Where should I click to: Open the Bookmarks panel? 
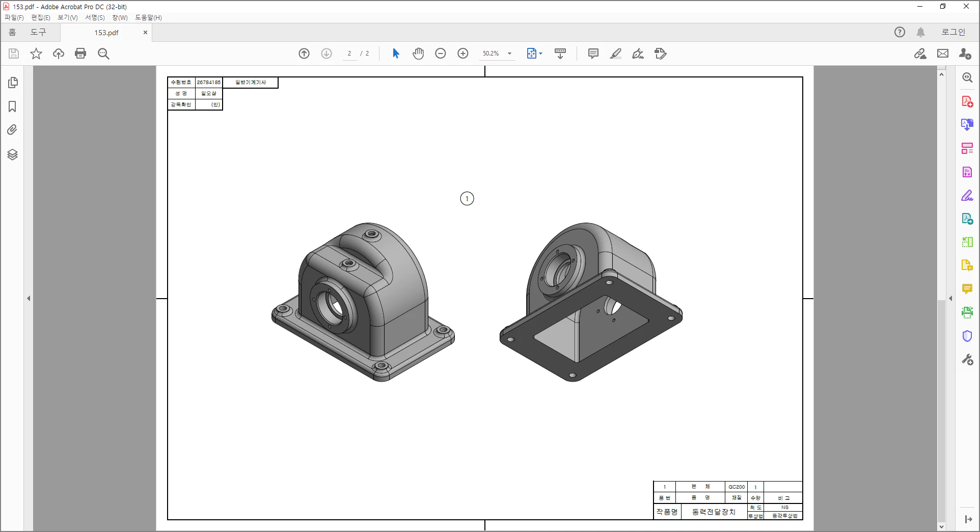point(13,107)
